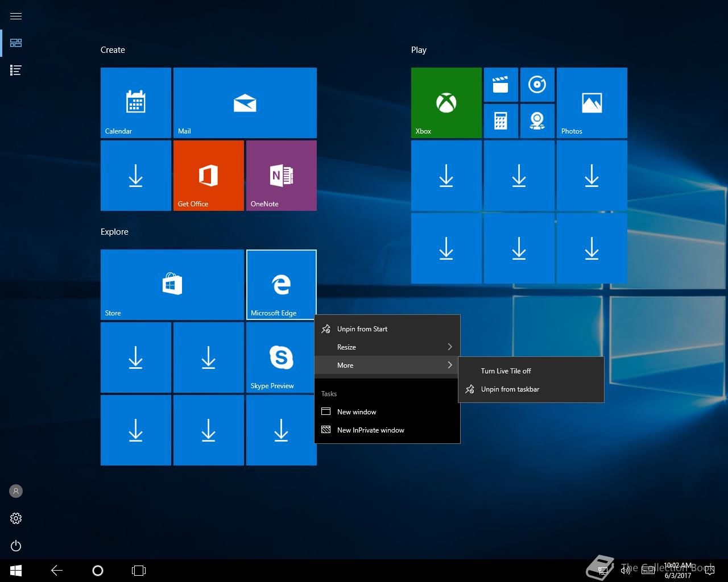Open the Calendar tile

click(136, 103)
